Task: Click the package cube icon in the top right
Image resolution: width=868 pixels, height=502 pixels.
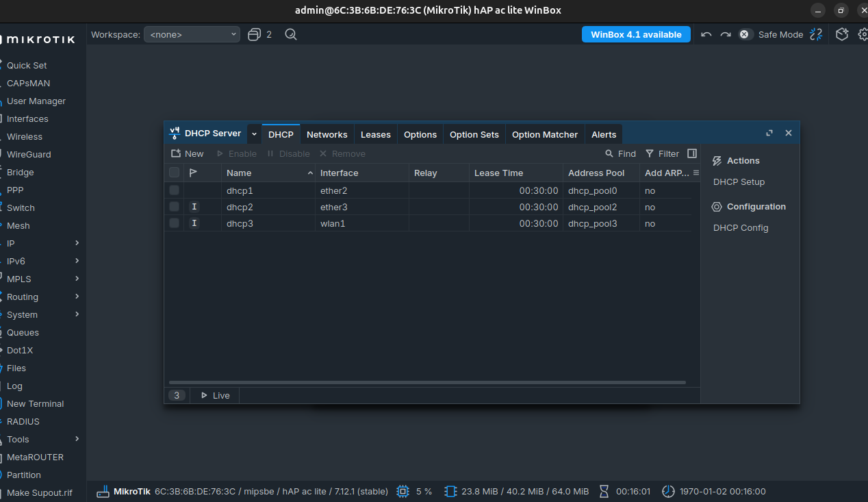Action: click(x=843, y=34)
